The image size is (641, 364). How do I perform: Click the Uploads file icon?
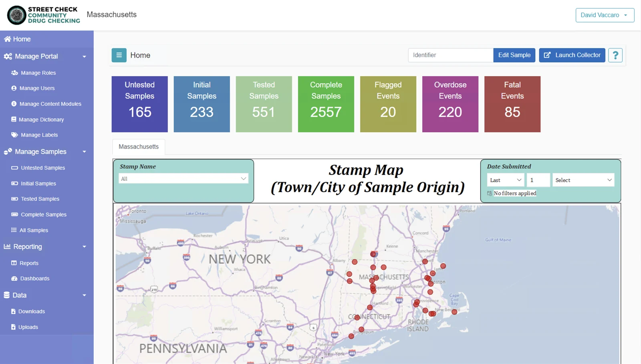tap(13, 327)
